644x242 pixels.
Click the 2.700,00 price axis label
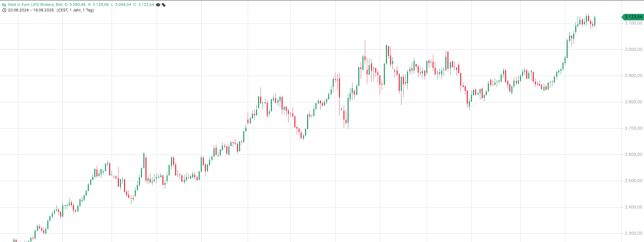[x=633, y=128]
